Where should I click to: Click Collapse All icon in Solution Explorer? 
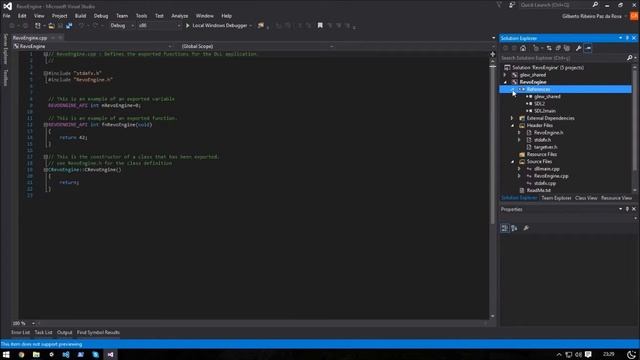pos(558,48)
